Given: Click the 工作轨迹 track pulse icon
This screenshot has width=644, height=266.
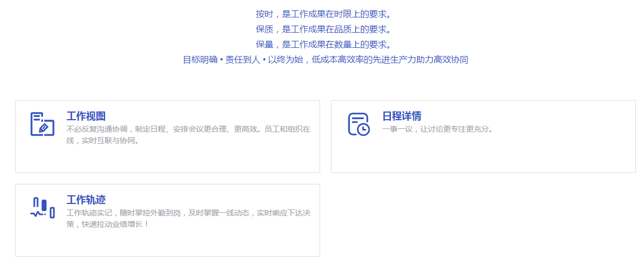Looking at the screenshot, I should click(x=42, y=208).
